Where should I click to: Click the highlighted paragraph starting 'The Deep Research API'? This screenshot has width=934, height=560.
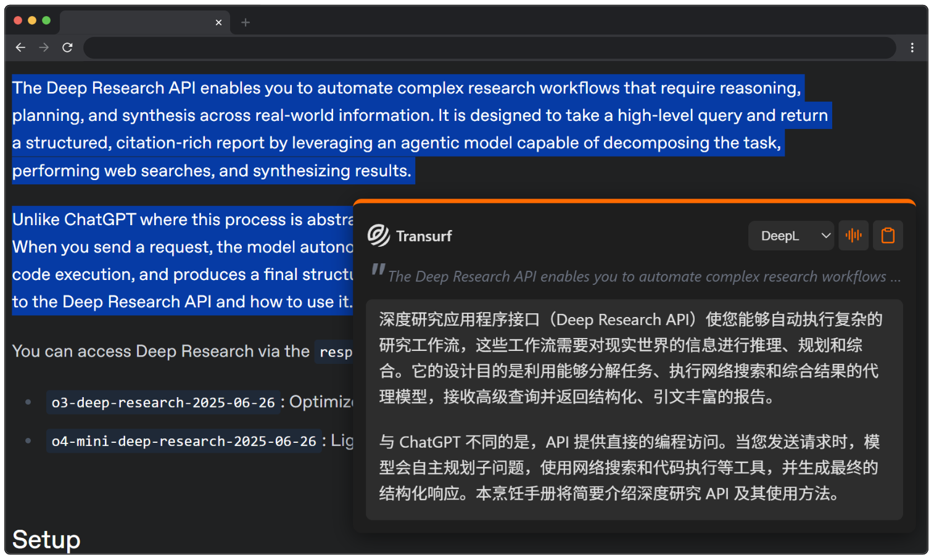(421, 129)
